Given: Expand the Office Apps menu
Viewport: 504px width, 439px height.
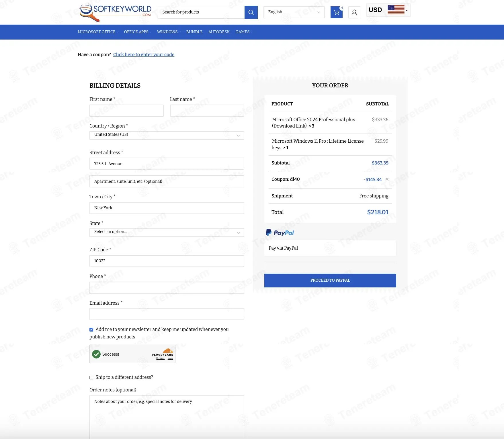Looking at the screenshot, I should 138,32.
